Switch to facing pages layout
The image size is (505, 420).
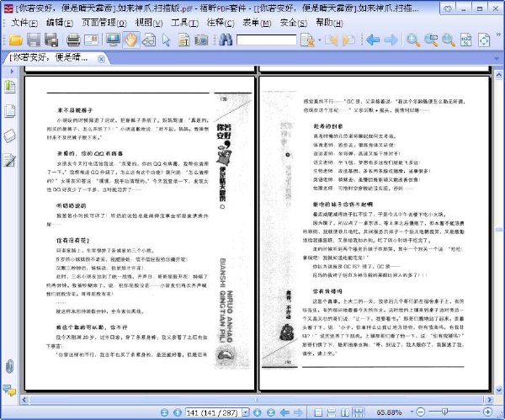345,412
